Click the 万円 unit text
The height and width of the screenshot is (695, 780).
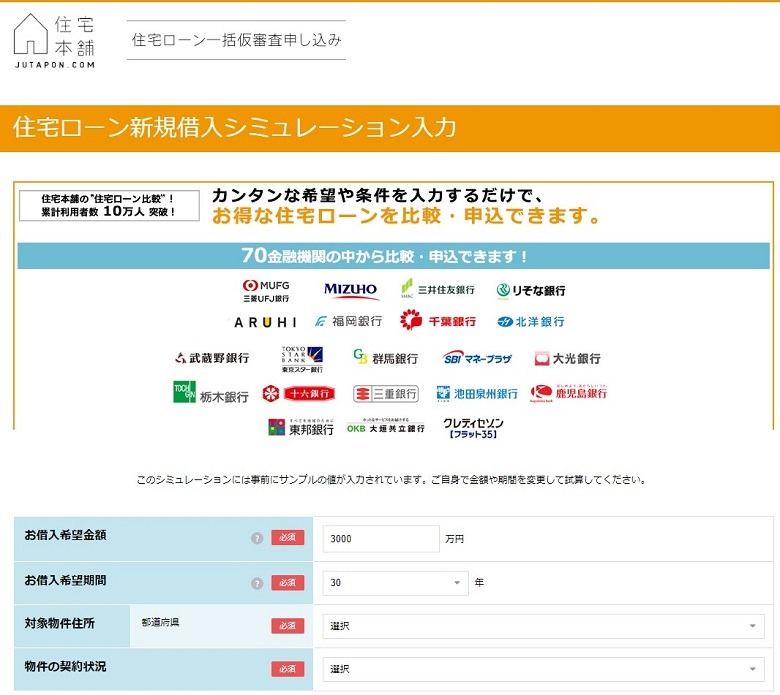coord(454,539)
